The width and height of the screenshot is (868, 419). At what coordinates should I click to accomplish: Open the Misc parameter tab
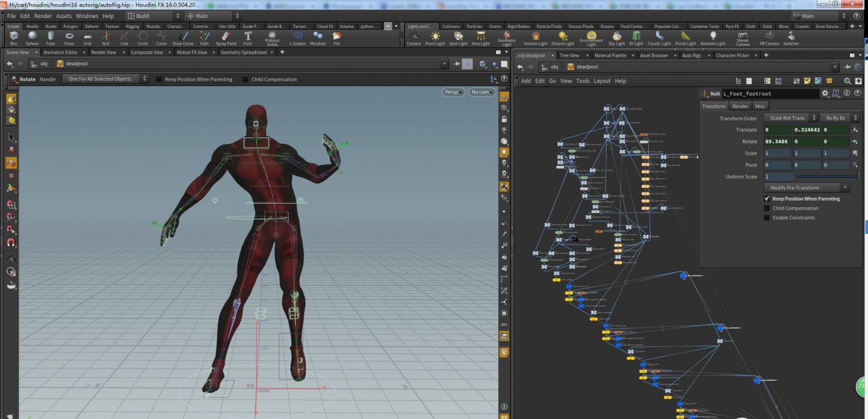point(760,106)
